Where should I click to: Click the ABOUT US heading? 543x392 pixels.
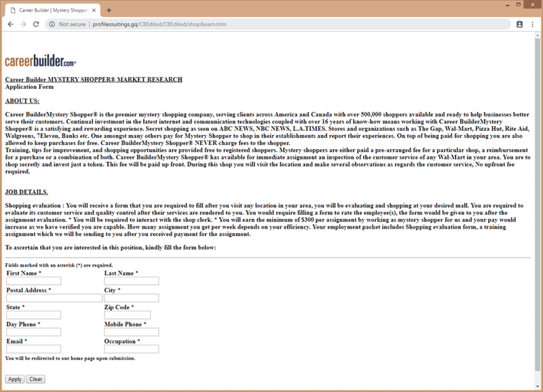pyautogui.click(x=22, y=101)
